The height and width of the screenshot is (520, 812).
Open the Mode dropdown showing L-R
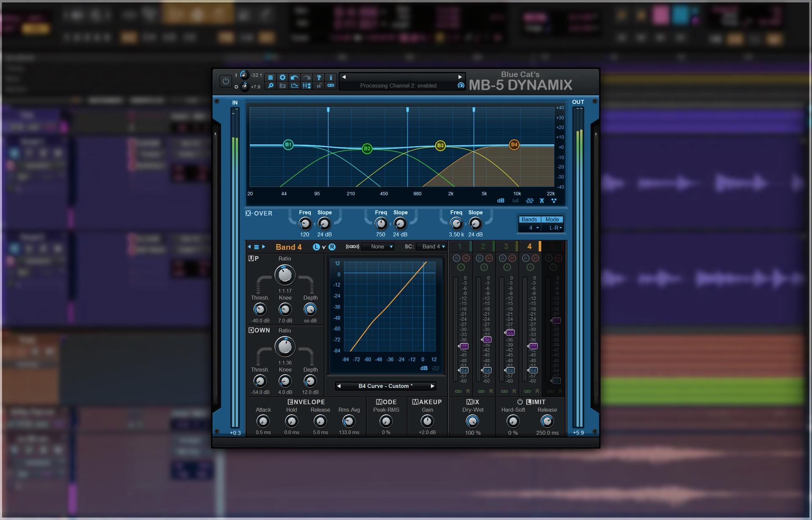click(553, 228)
